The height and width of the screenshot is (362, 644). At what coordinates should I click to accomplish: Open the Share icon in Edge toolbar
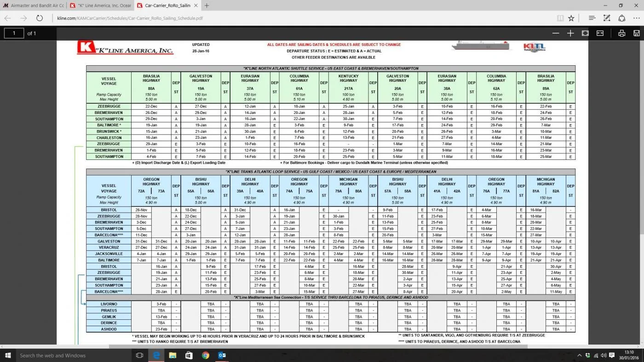point(622,18)
